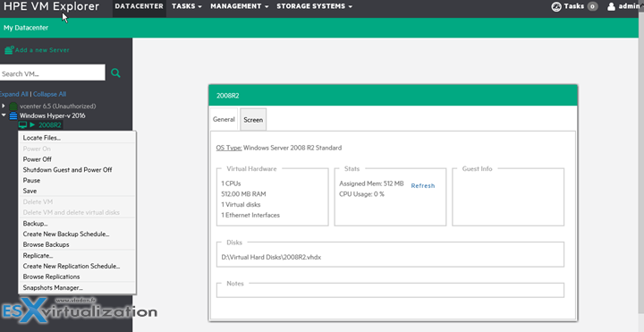Select vcenter 6.5 (Unauthorized) tree label

click(x=57, y=106)
